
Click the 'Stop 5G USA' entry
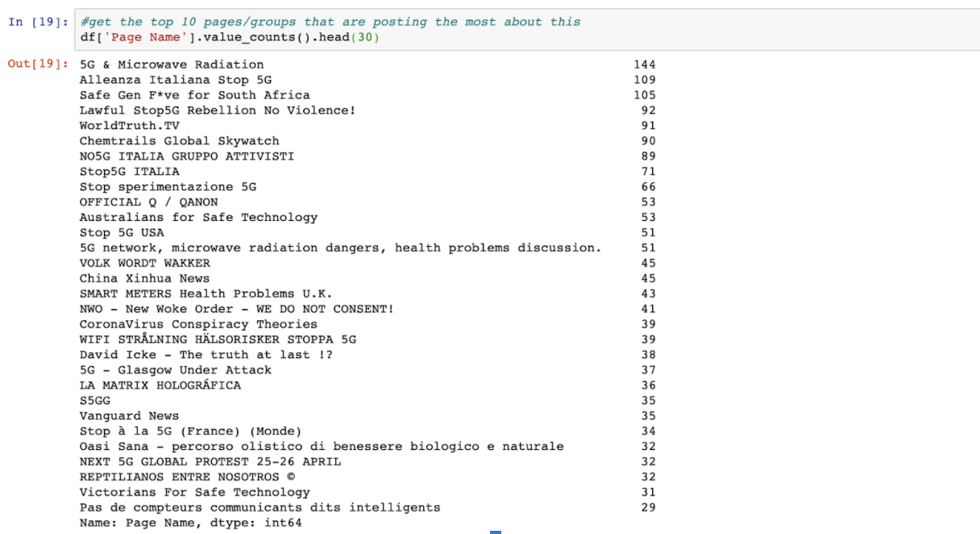[122, 232]
